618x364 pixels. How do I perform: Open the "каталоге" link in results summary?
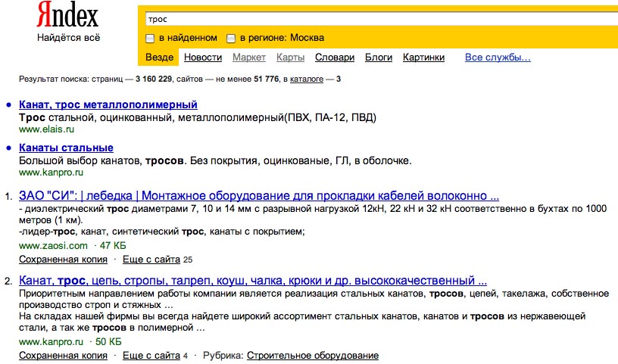(x=307, y=79)
